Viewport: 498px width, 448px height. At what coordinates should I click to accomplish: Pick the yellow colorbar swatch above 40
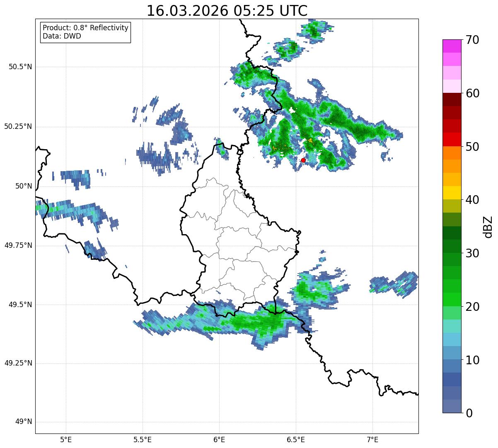[x=452, y=193]
